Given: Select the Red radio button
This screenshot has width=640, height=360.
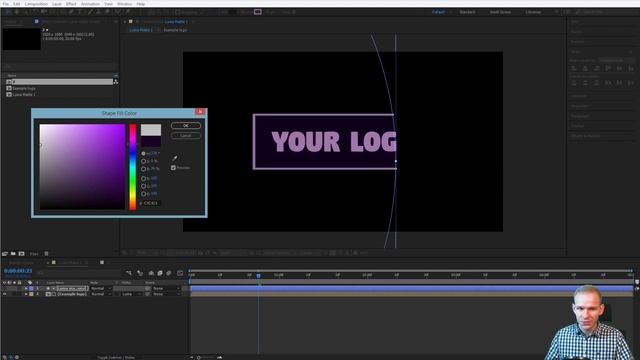Looking at the screenshot, I should [x=143, y=178].
